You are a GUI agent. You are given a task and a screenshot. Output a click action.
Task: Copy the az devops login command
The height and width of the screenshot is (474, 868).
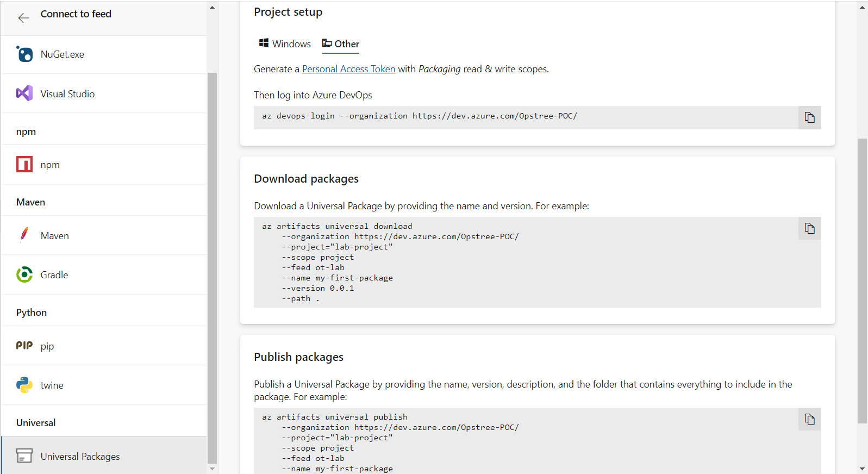coord(810,117)
